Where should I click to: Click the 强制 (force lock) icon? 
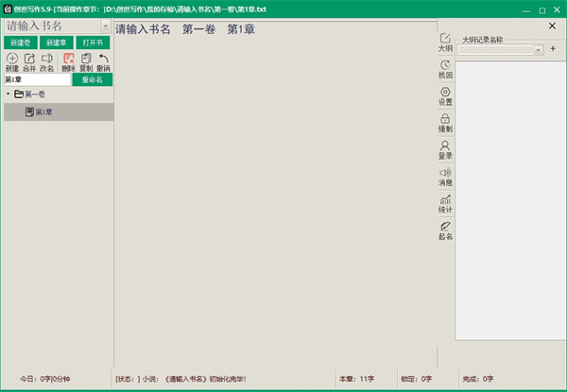[x=445, y=123]
